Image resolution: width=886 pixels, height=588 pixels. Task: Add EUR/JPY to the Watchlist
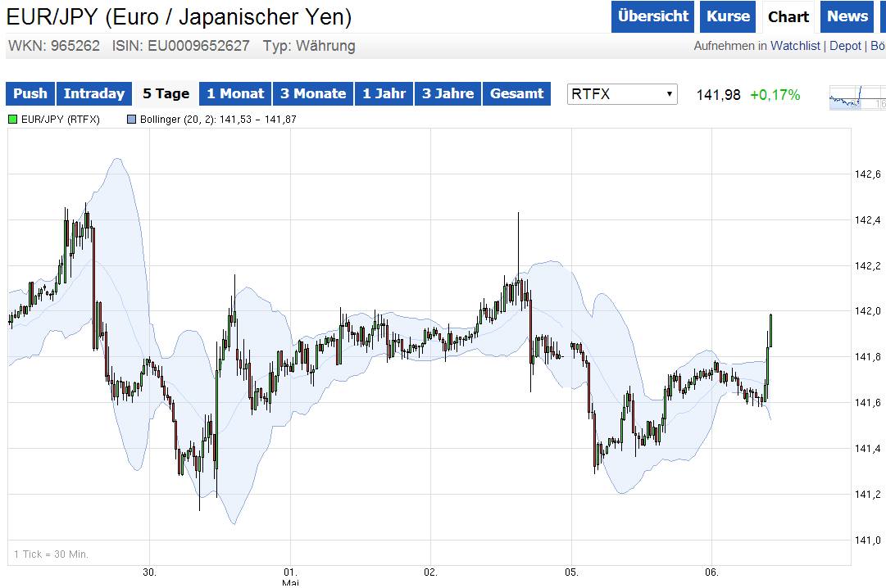[795, 46]
